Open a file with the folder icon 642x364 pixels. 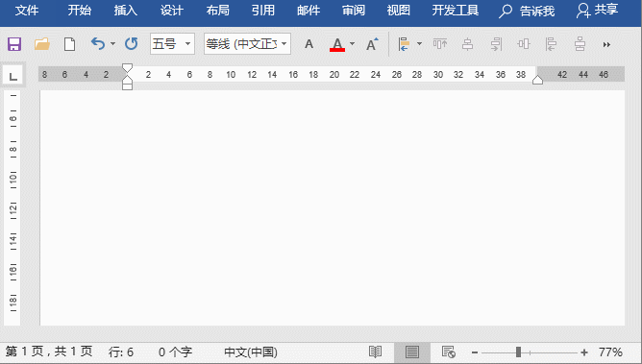pyautogui.click(x=41, y=44)
